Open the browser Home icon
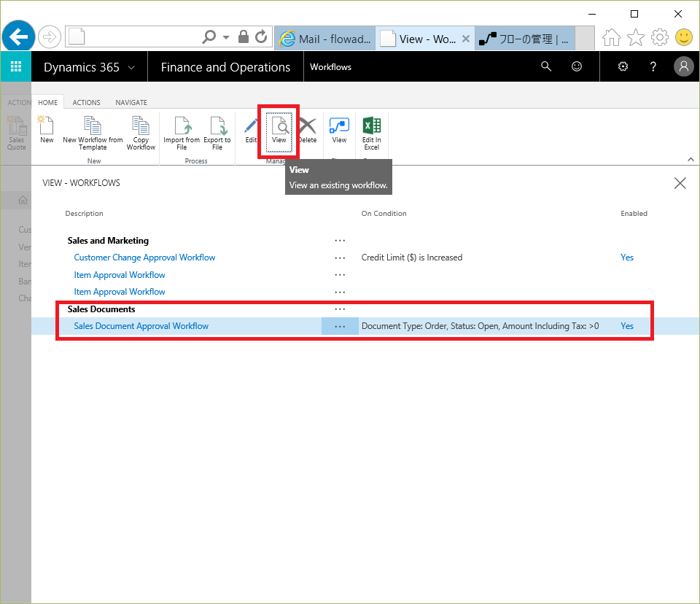Screen dimensions: 700x604 click(x=612, y=37)
